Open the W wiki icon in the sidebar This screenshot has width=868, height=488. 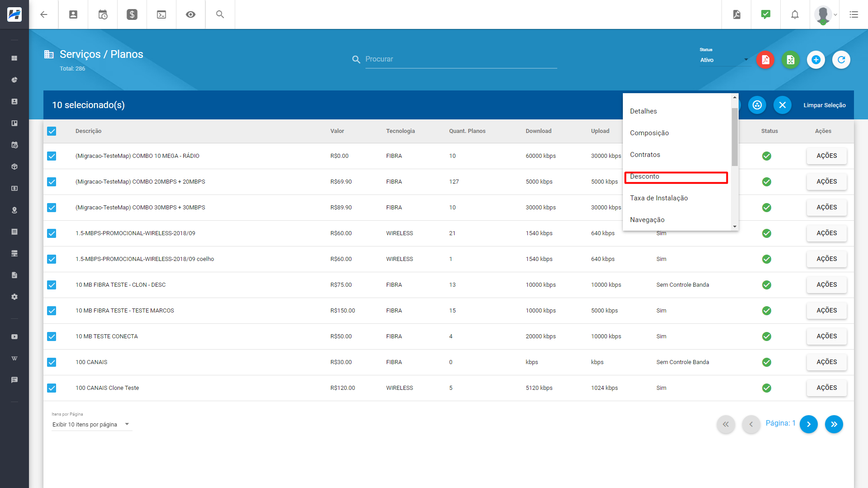[14, 358]
